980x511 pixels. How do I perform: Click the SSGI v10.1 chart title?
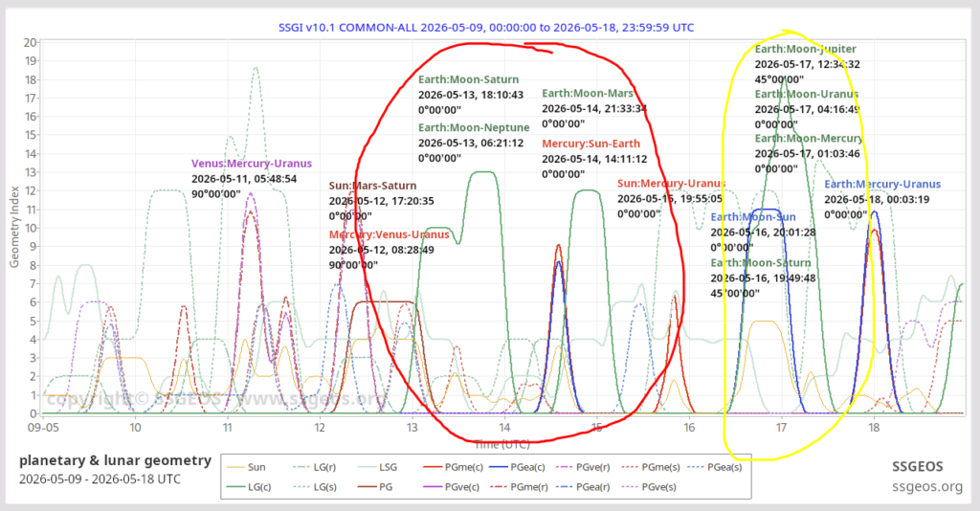click(x=486, y=28)
